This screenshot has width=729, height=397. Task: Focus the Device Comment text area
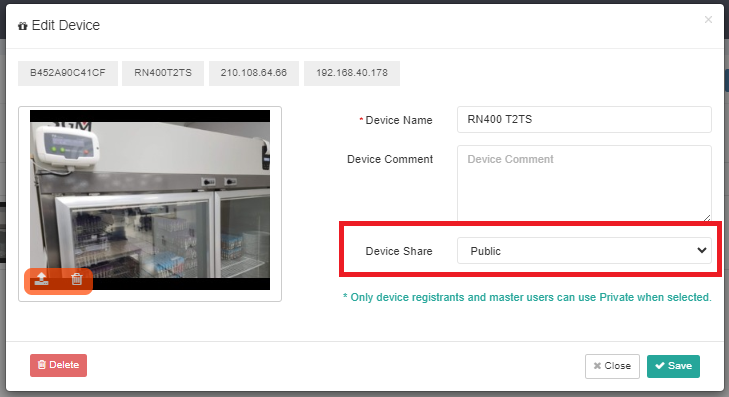[584, 183]
